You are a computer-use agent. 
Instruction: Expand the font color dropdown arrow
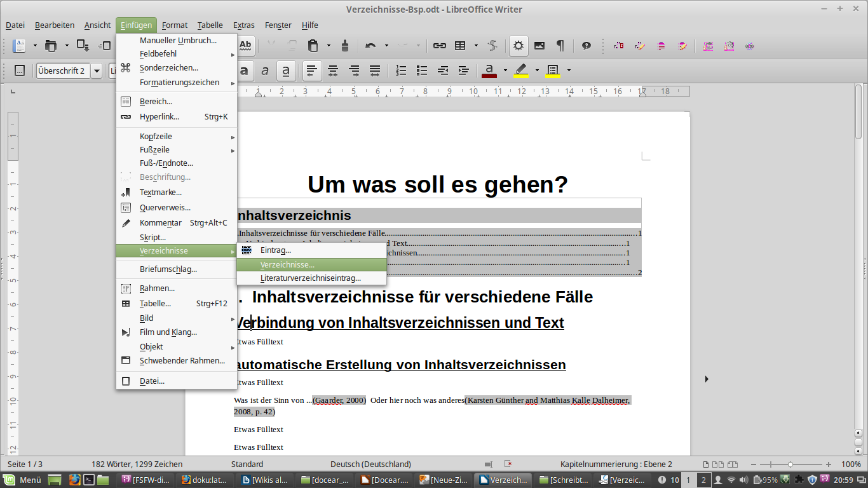click(505, 71)
